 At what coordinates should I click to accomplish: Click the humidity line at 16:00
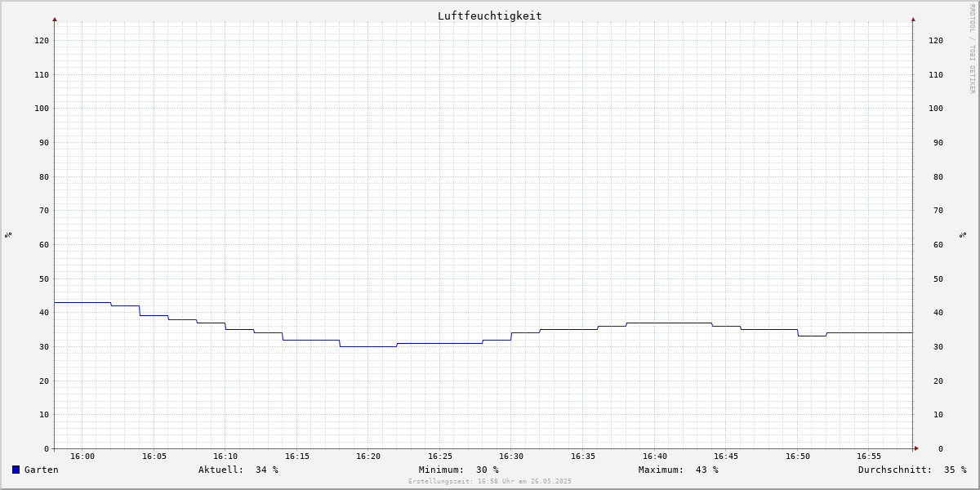click(x=82, y=302)
